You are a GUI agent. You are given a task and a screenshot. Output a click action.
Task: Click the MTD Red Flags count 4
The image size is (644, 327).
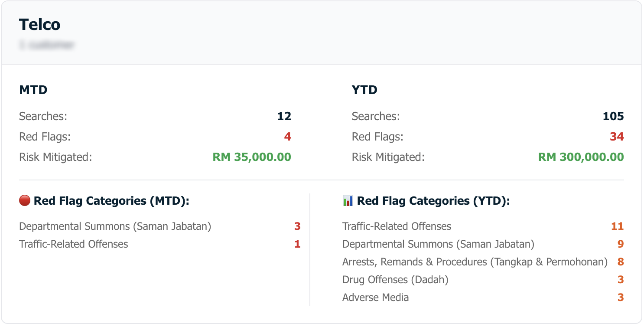(x=288, y=137)
